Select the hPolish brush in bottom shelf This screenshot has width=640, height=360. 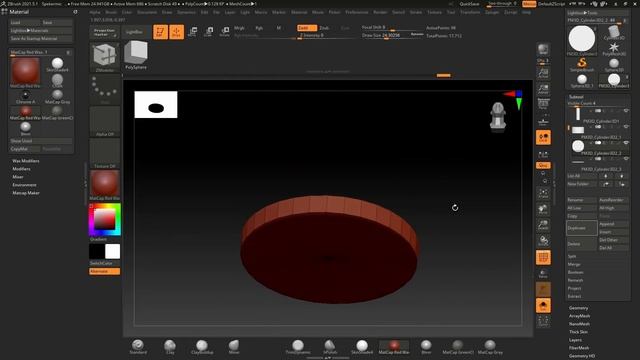pyautogui.click(x=330, y=347)
